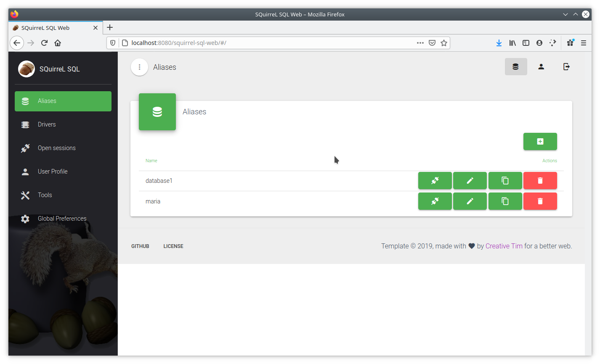Open the page actions three-dot menu
Screen dimensions: 600x364
pos(420,43)
